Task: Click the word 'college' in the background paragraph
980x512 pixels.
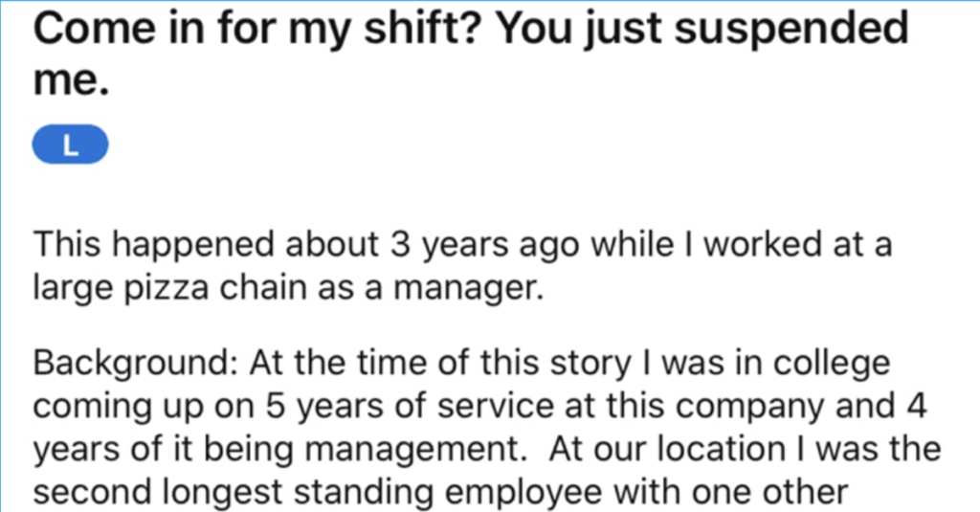Action: coord(832,364)
